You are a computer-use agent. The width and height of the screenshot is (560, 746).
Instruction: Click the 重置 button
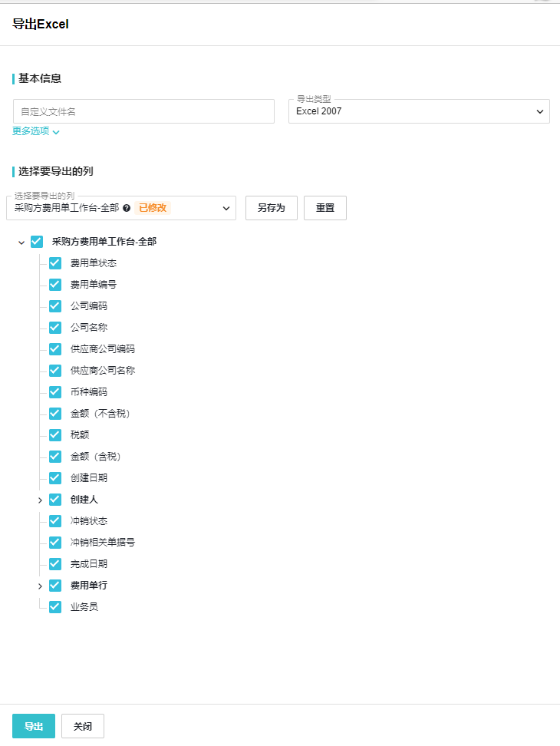point(325,208)
